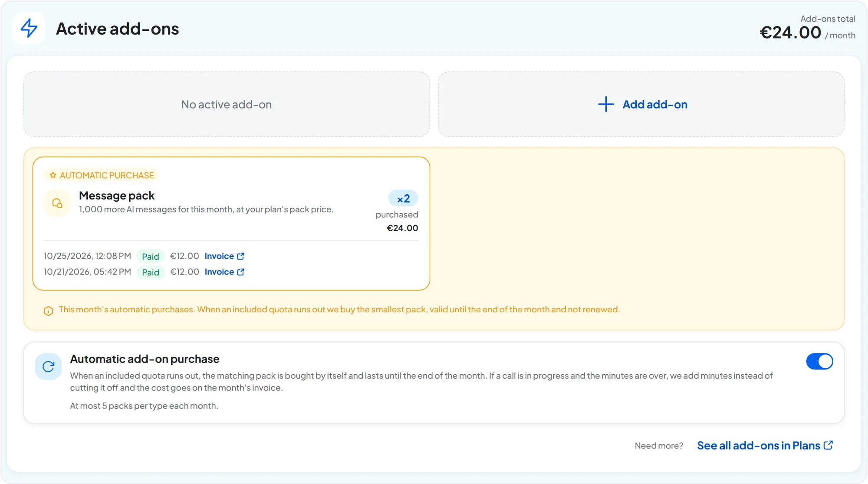Click the Message pack title
868x484 pixels.
[x=117, y=196]
